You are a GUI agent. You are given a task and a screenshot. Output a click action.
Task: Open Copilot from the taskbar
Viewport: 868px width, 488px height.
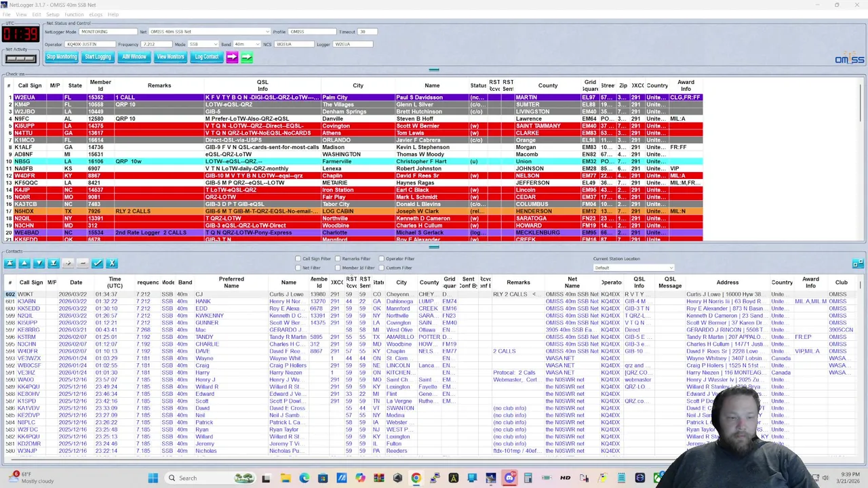point(360,478)
